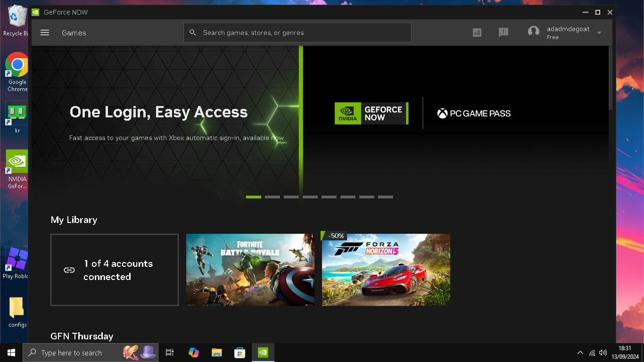Open the Fortnite Battle Royale game tile
This screenshot has width=644, height=362.
[250, 270]
